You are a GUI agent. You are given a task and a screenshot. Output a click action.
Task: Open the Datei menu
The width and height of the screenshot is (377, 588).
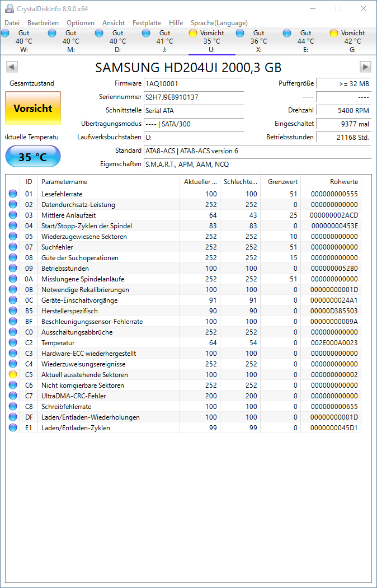[12, 23]
